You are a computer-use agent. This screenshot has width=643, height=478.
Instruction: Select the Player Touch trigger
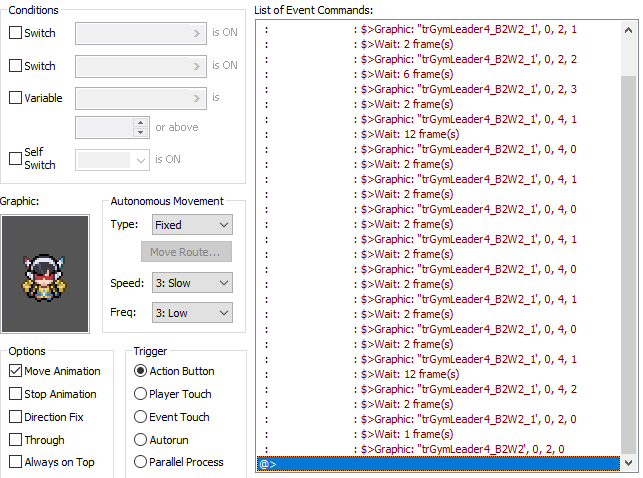click(x=141, y=394)
